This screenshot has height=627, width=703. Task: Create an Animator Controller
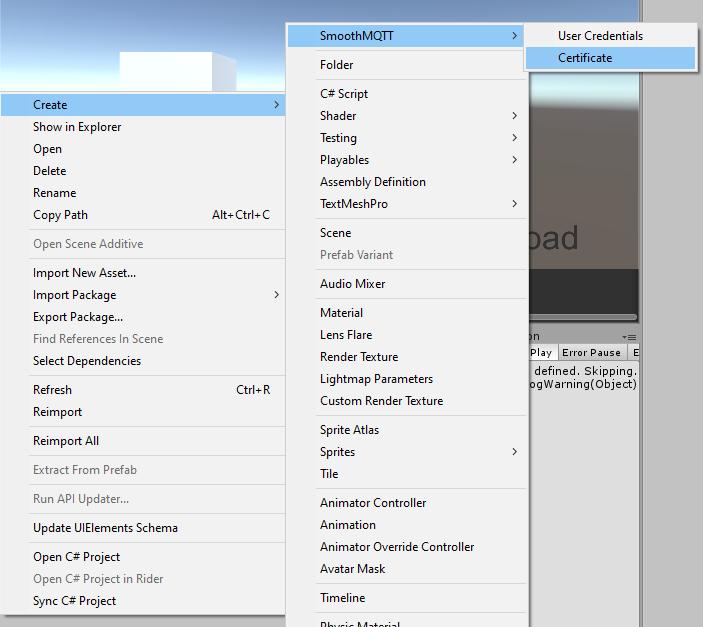pos(406,503)
